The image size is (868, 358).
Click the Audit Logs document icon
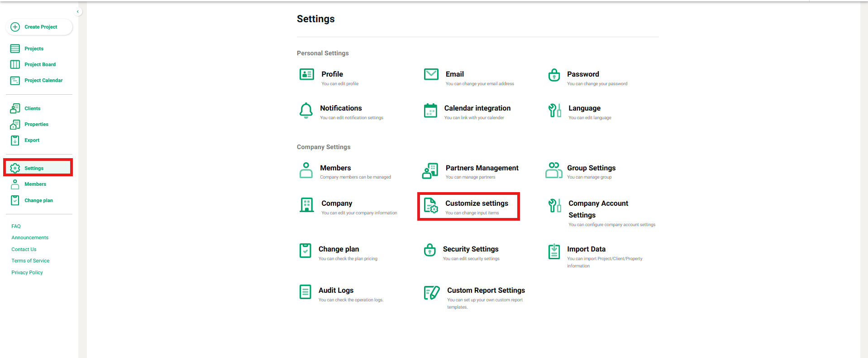click(x=305, y=292)
